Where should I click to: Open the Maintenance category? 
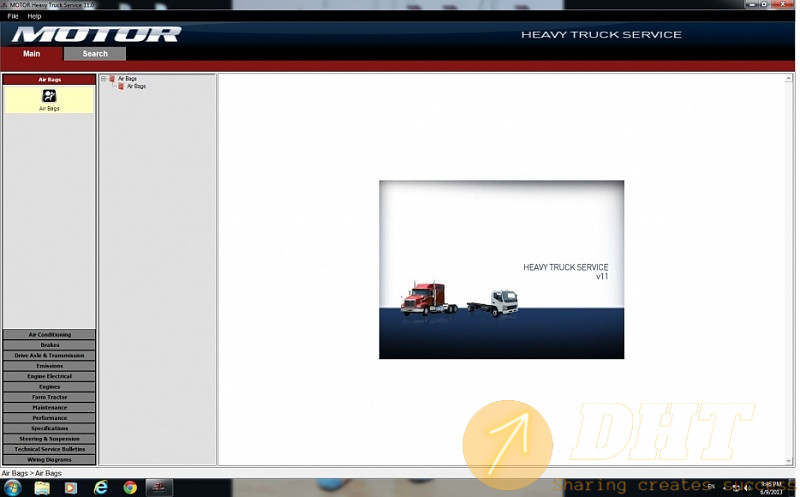click(49, 408)
